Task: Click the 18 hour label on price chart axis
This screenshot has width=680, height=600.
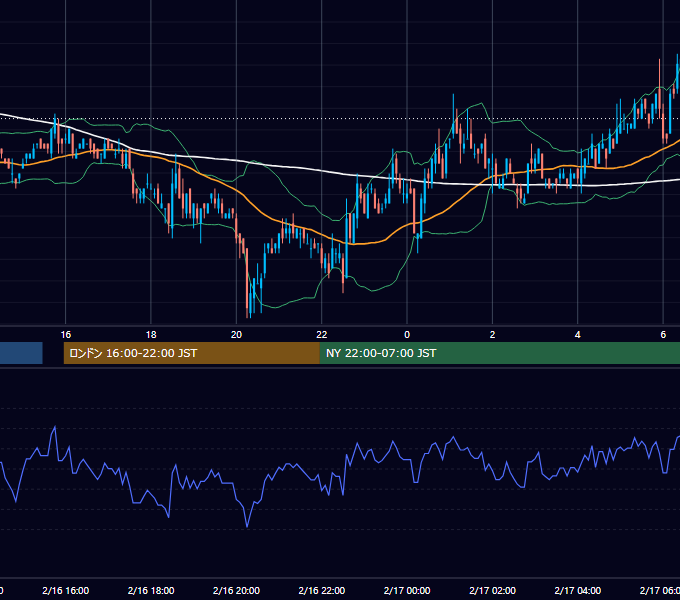Action: point(151,335)
